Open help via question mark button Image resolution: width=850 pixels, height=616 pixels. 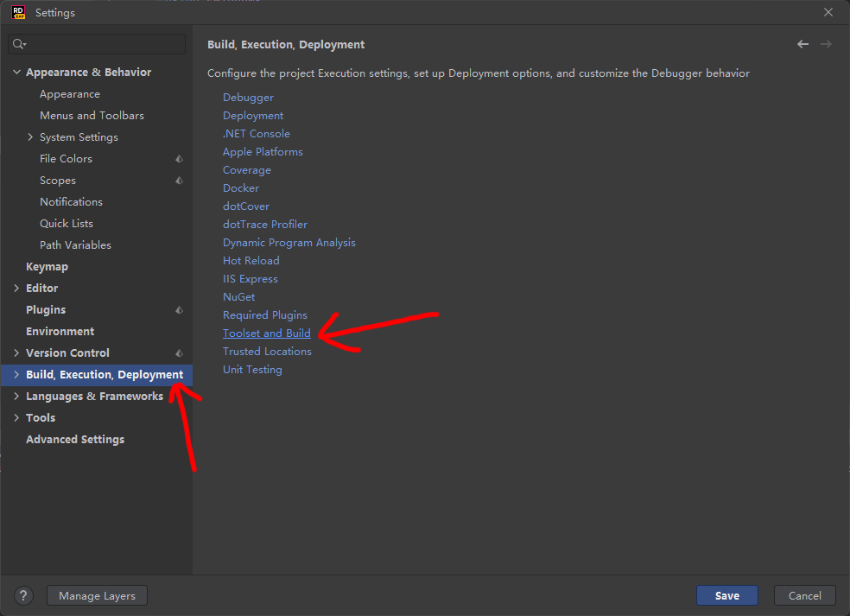(x=23, y=595)
